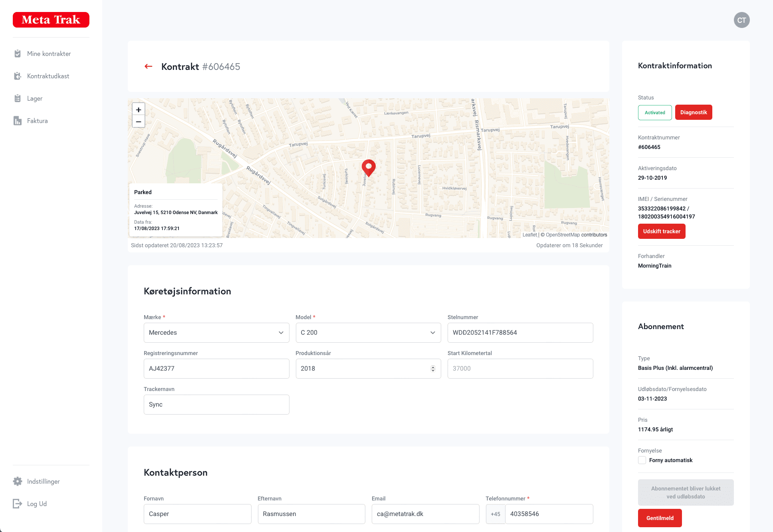Zoom out on the map
Viewport: 773px width, 532px height.
[x=139, y=121]
